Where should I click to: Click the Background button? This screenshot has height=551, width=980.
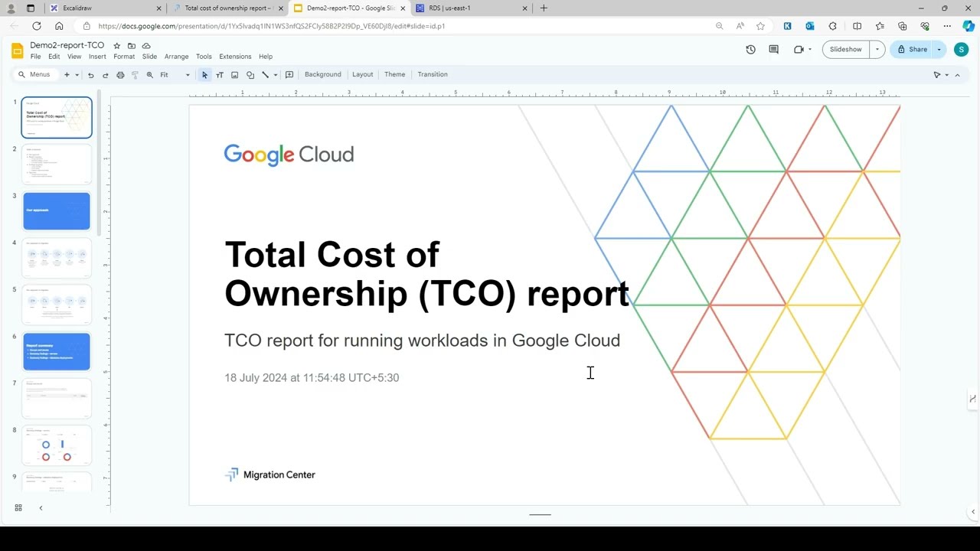323,75
